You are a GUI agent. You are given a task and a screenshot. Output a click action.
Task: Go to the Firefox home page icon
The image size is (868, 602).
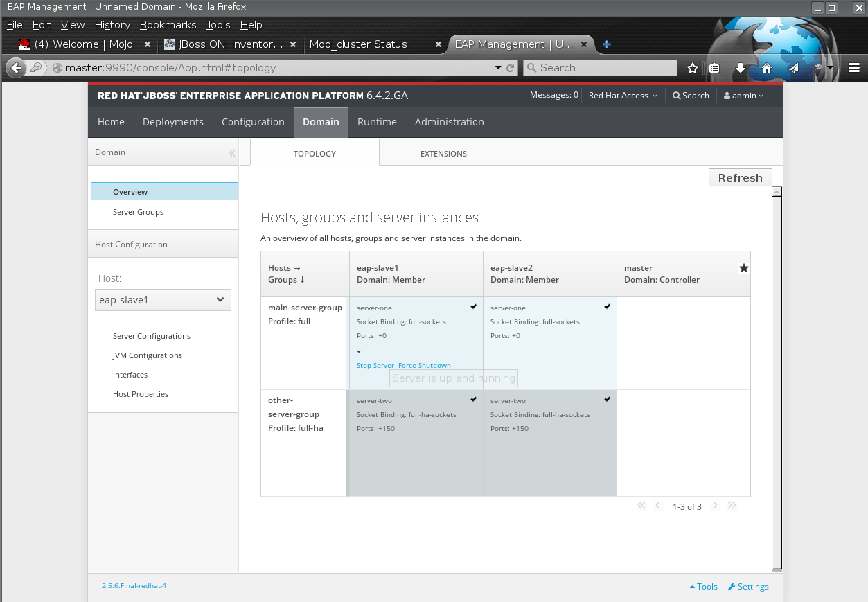pyautogui.click(x=767, y=68)
